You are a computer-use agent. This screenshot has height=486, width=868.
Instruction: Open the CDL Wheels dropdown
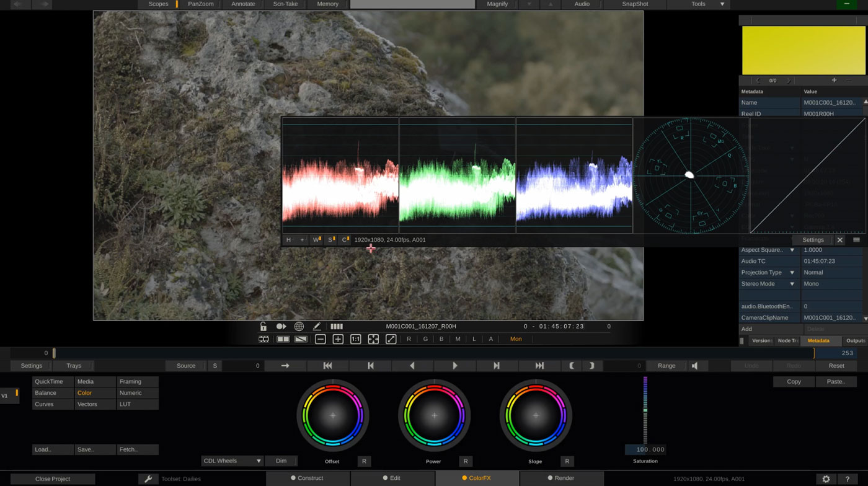pos(232,461)
